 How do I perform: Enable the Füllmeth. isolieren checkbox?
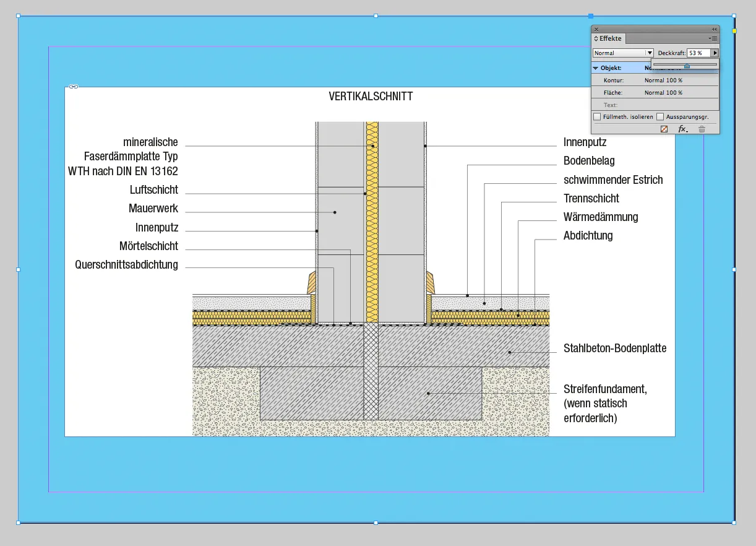[596, 116]
